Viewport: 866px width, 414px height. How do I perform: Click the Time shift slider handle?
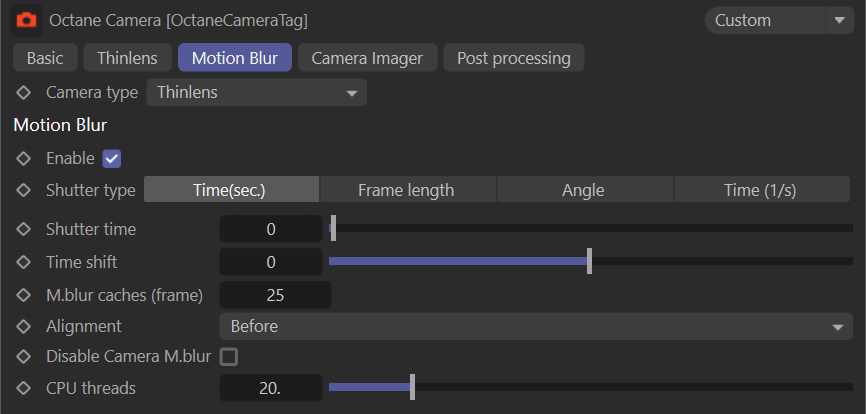click(590, 262)
